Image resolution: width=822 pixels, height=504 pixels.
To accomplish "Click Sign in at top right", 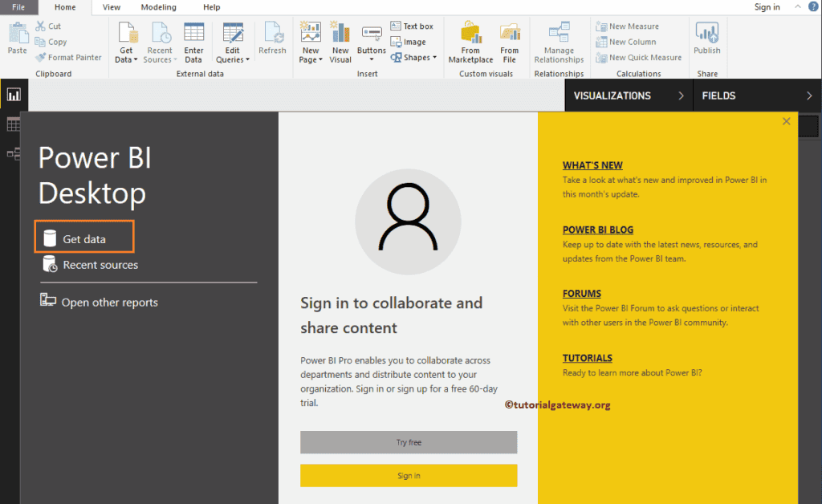I will [767, 6].
